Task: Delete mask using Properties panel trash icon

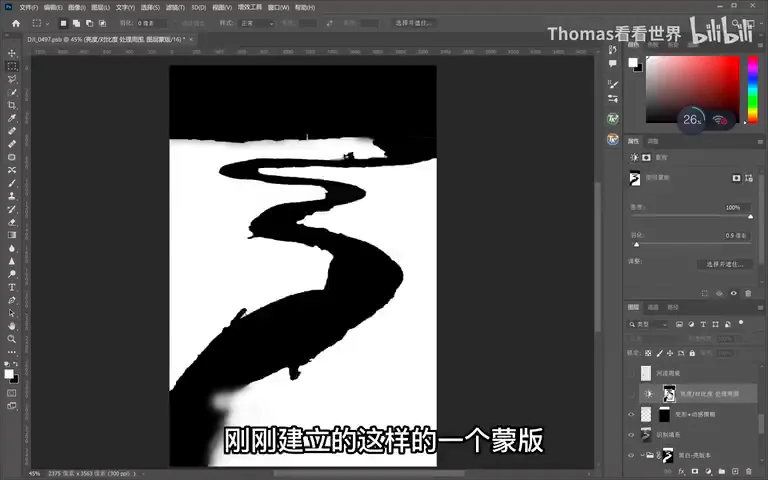Action: (x=748, y=293)
